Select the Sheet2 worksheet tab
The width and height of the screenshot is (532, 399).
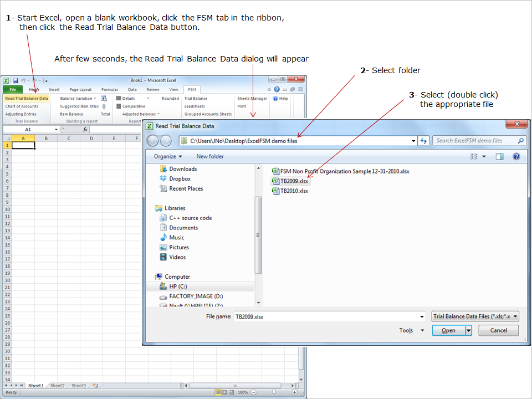click(x=57, y=386)
